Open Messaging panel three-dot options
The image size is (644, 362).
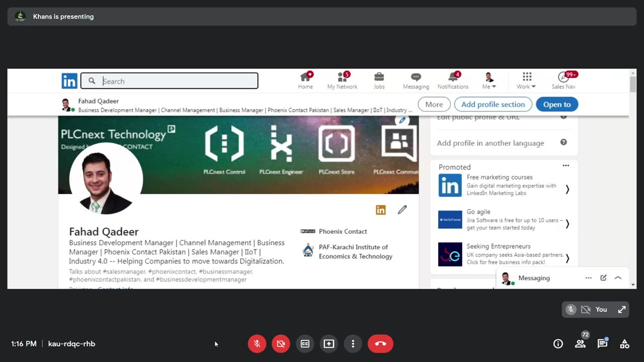(588, 278)
